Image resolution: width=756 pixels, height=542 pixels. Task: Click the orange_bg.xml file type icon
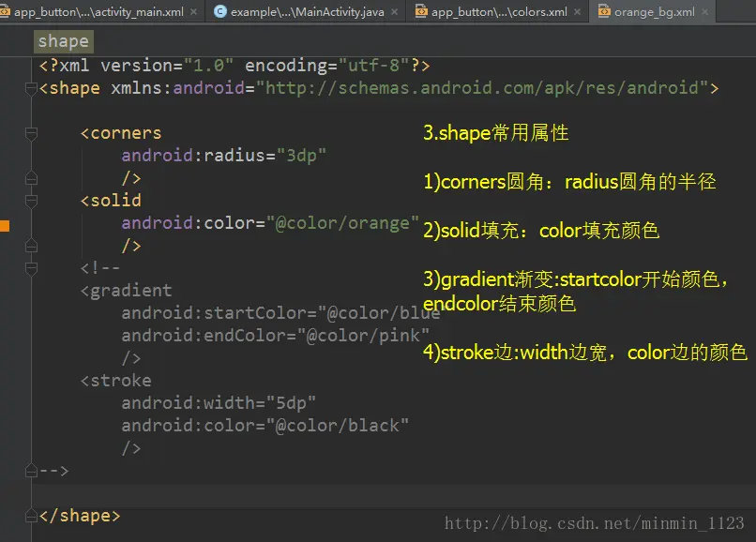click(x=604, y=11)
